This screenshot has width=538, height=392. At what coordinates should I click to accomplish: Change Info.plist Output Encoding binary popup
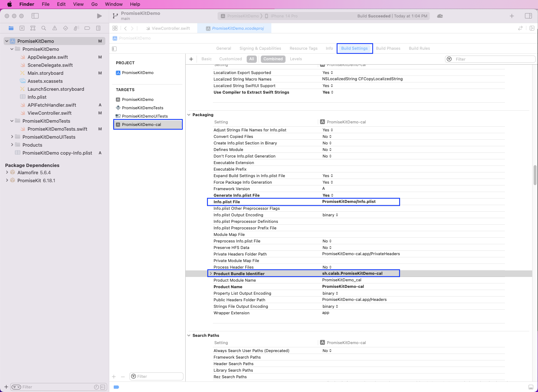(x=330, y=215)
